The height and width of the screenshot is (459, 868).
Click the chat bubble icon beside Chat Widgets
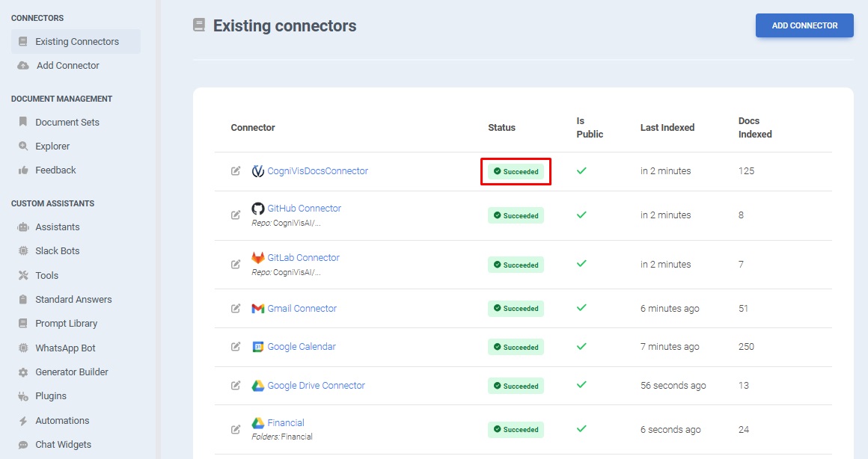click(x=23, y=445)
